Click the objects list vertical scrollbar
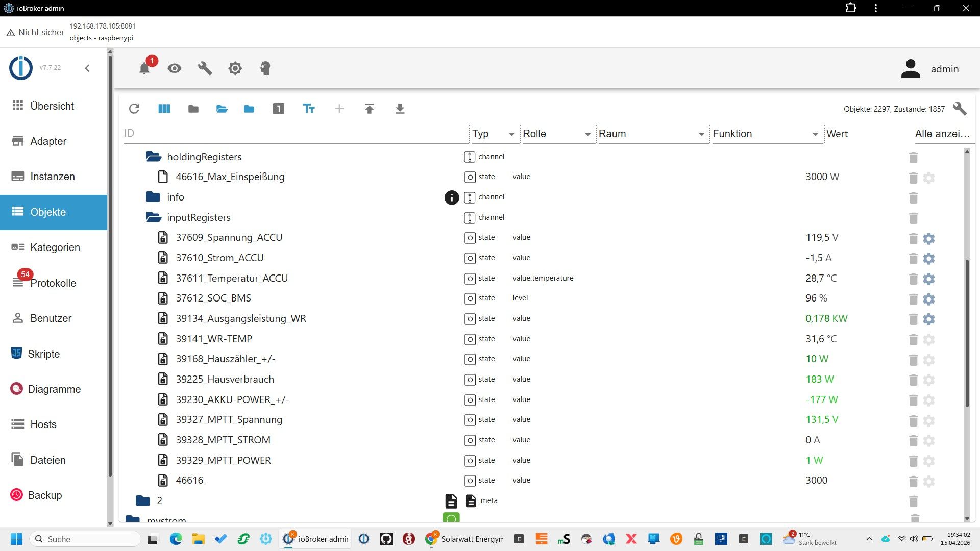This screenshot has width=980, height=551. [967, 334]
